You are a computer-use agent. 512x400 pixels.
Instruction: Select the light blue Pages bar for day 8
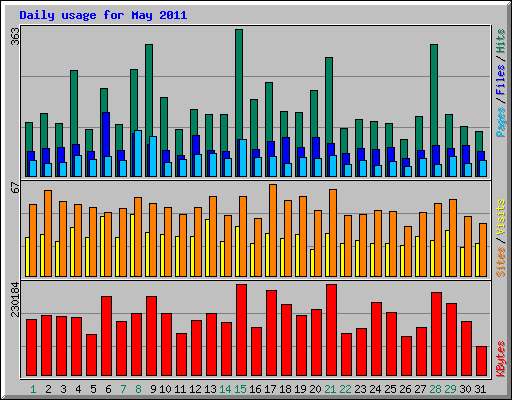[x=138, y=153]
